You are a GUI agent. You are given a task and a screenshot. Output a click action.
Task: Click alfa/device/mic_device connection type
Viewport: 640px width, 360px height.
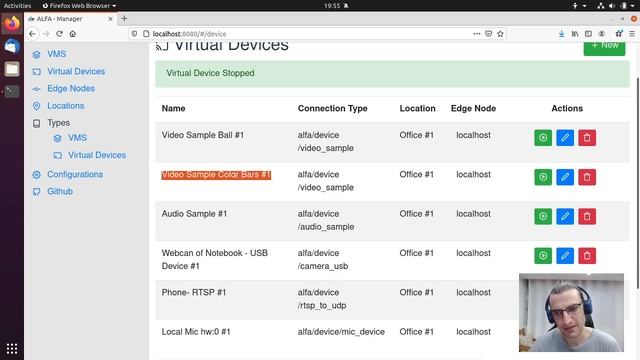coord(341,332)
